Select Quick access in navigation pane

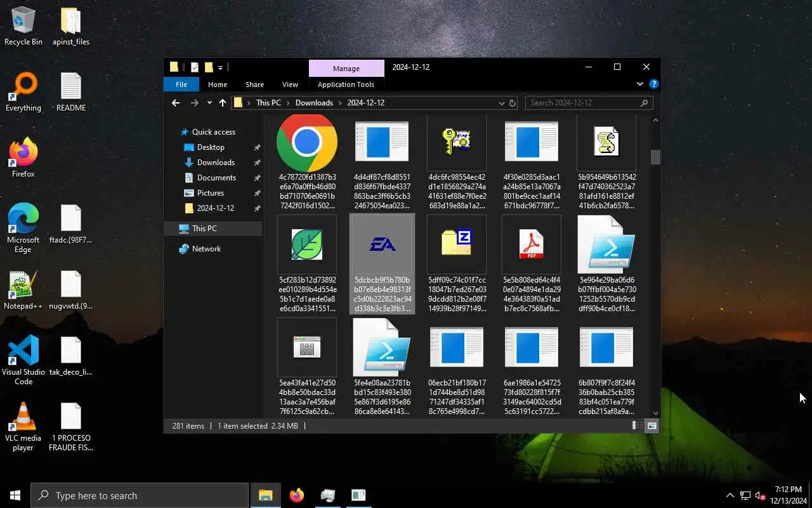pos(214,132)
